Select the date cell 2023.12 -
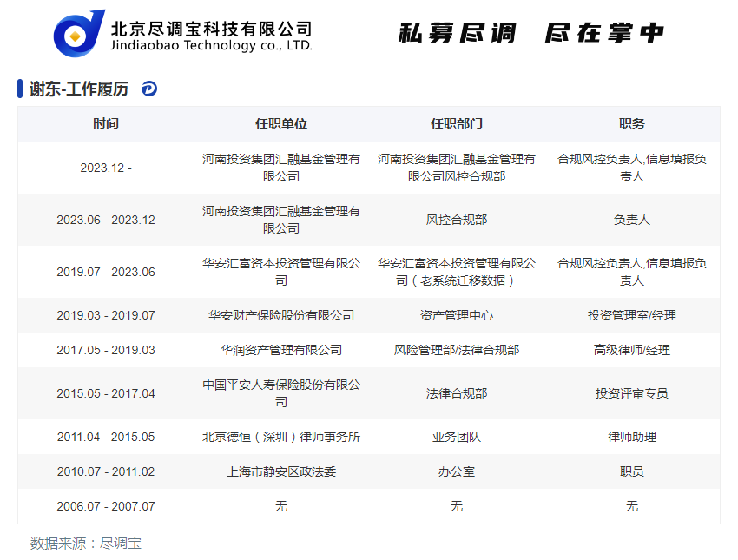This screenshot has width=738, height=560. point(106,168)
